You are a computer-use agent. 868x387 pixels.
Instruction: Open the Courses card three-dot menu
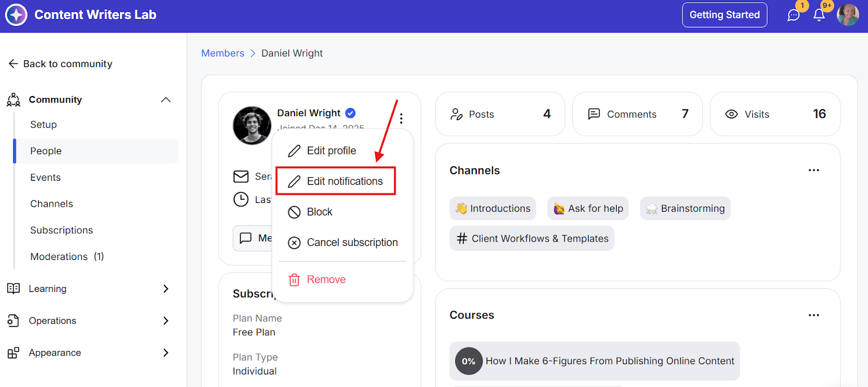(814, 315)
